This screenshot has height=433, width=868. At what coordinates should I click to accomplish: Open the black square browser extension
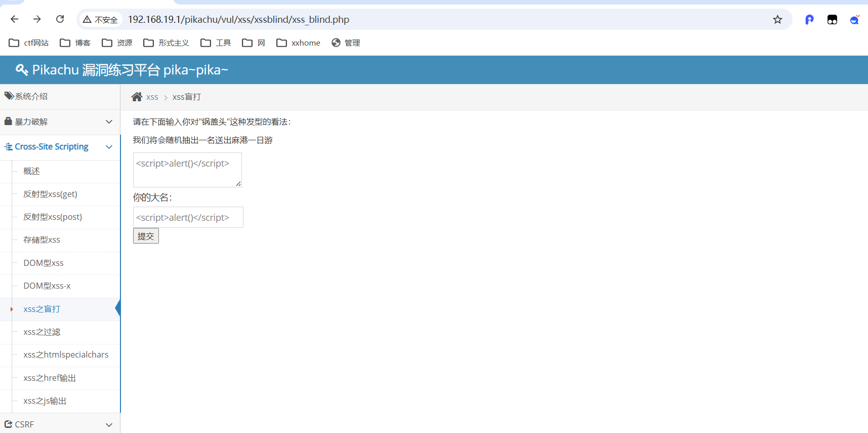pyautogui.click(x=832, y=20)
